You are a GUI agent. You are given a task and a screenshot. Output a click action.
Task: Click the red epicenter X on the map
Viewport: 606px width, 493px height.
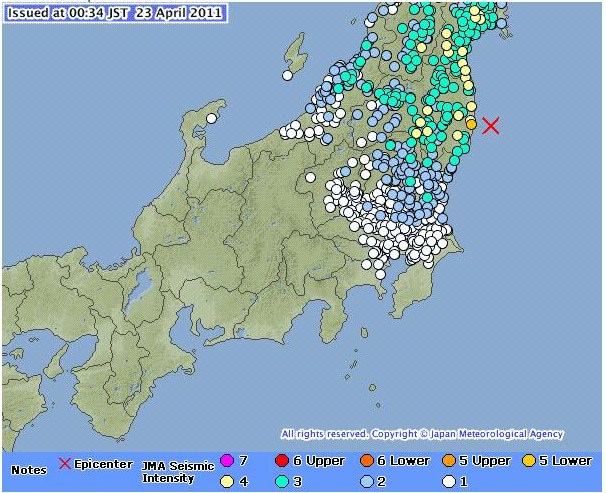tap(490, 125)
